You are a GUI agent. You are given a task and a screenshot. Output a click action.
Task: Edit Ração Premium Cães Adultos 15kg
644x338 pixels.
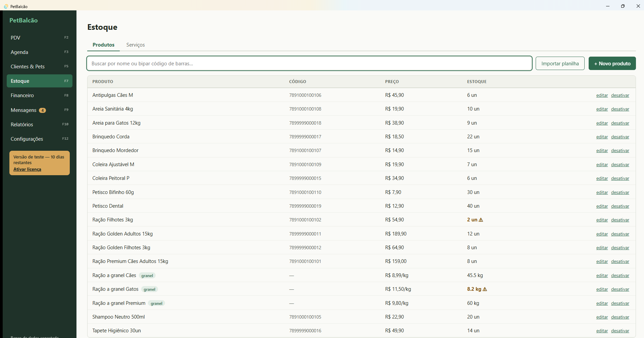(x=602, y=261)
